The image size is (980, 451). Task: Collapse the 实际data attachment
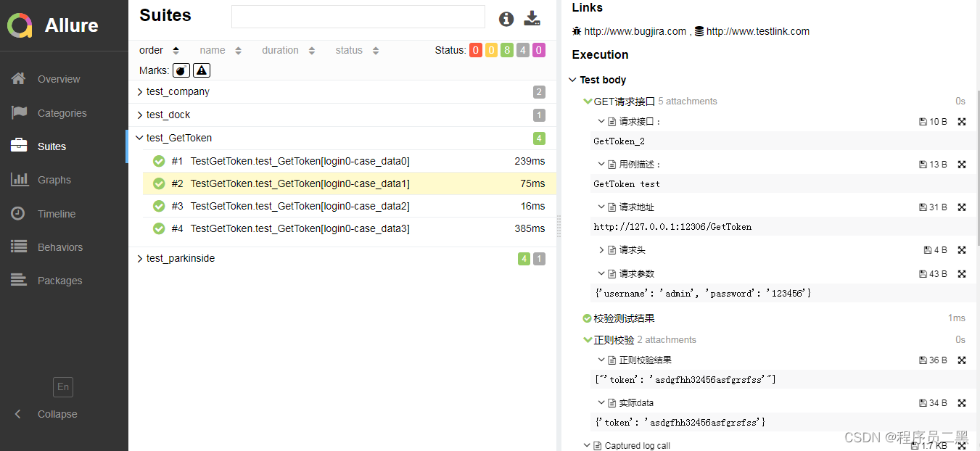(626, 403)
